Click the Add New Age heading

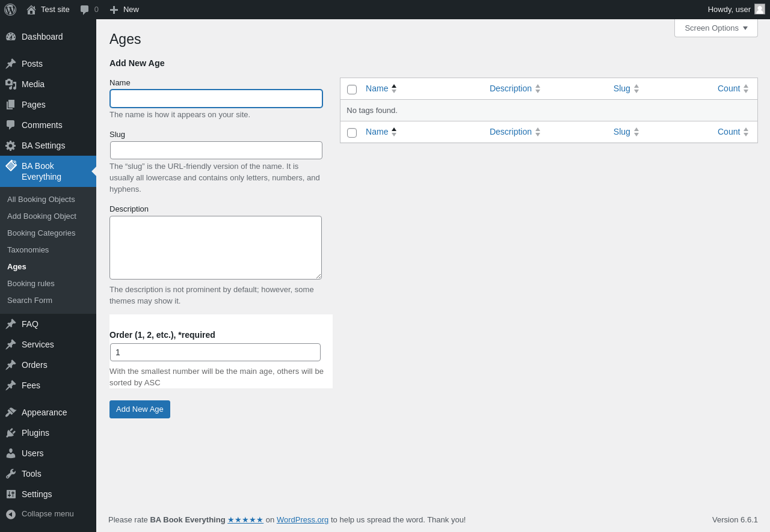click(x=137, y=63)
